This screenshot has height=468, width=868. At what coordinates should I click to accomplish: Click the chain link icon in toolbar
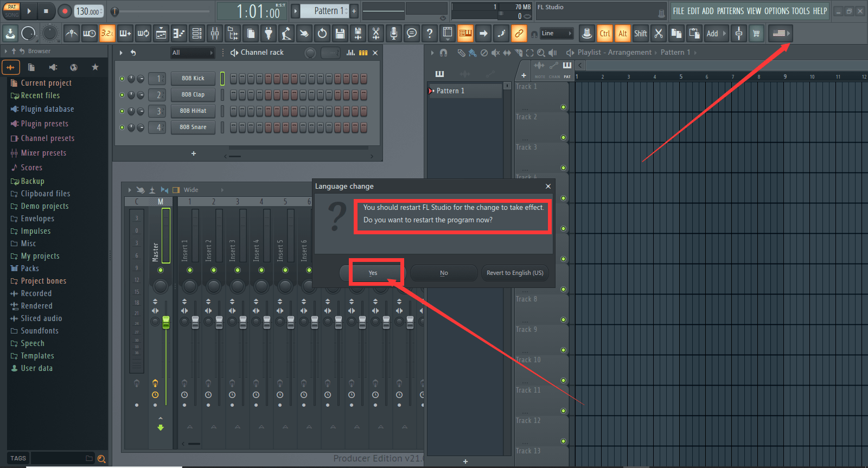pos(519,34)
